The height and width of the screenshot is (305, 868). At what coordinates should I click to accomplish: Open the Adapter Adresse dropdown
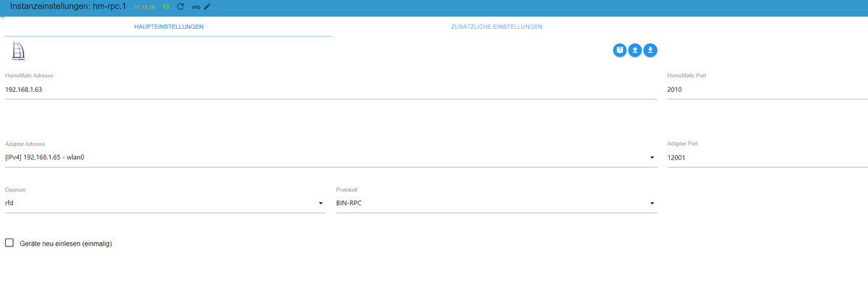tap(331, 157)
